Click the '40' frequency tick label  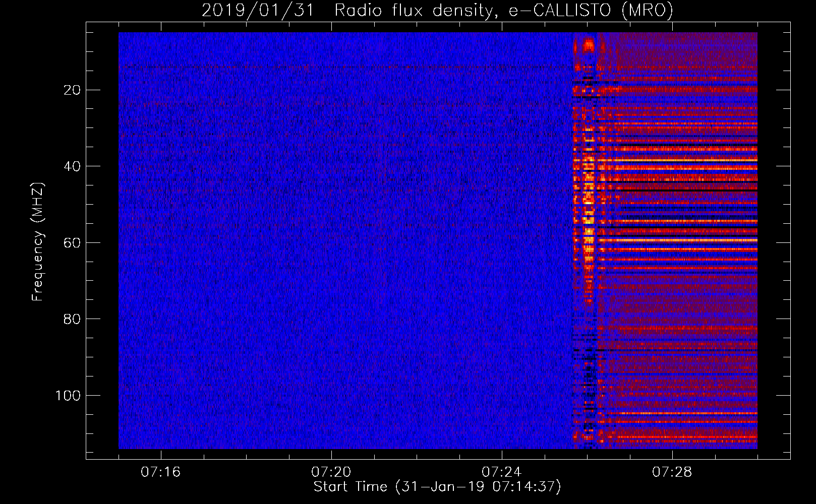click(x=72, y=166)
